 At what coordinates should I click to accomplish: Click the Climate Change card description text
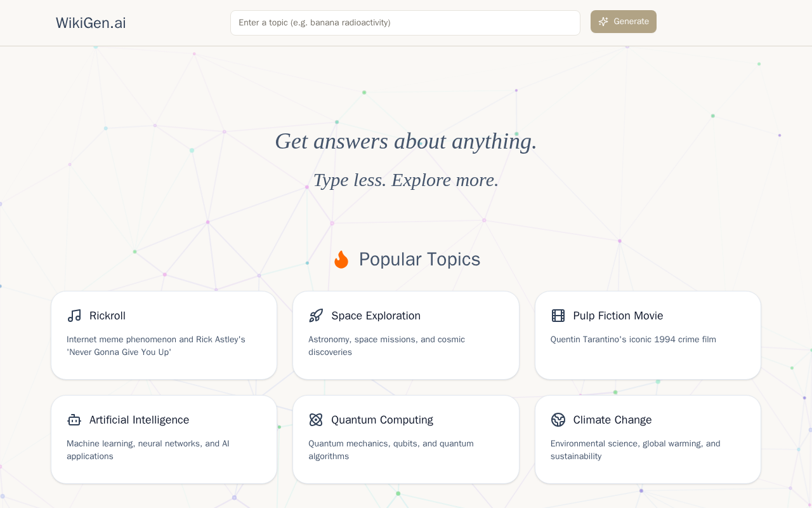(635, 450)
